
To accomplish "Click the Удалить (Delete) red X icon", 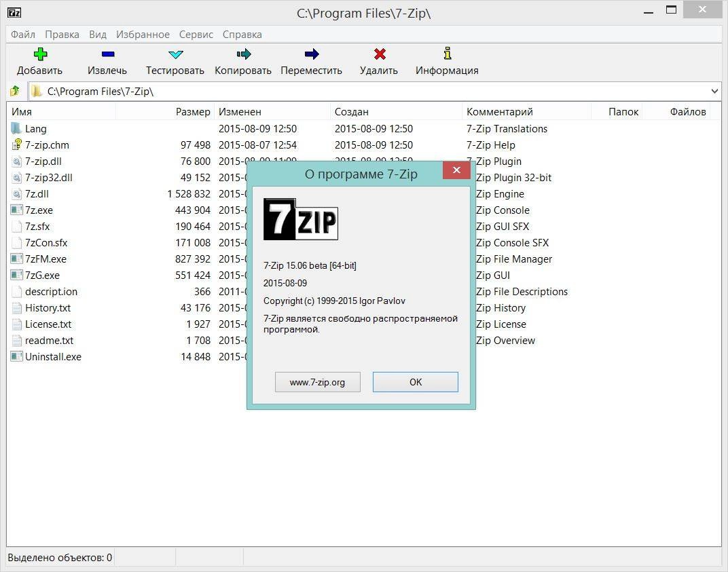I will (x=380, y=54).
